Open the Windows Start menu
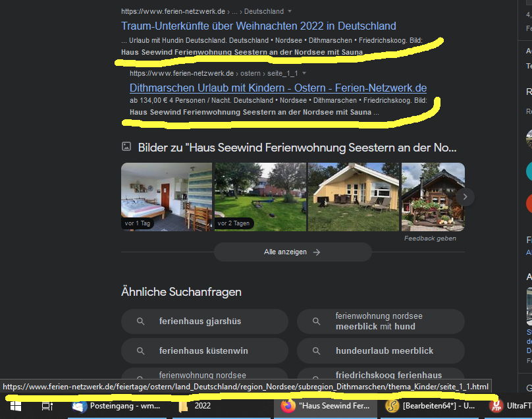The height and width of the screenshot is (419, 532). coord(16,406)
